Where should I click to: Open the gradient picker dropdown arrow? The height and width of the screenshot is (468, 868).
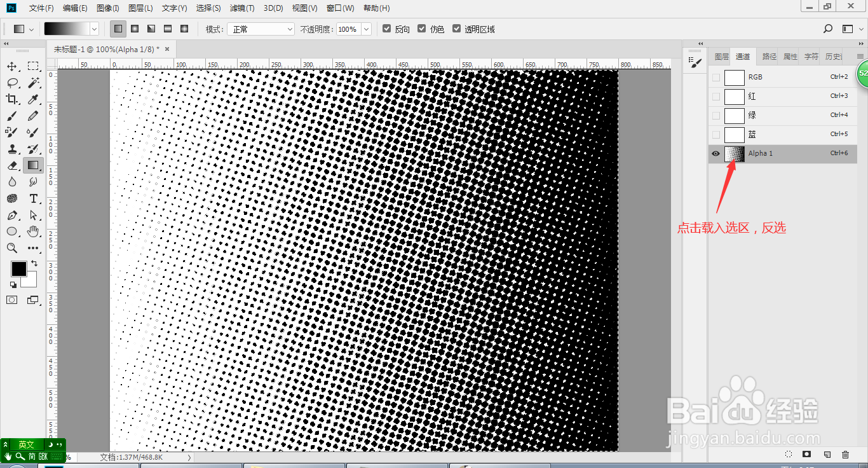coord(95,29)
